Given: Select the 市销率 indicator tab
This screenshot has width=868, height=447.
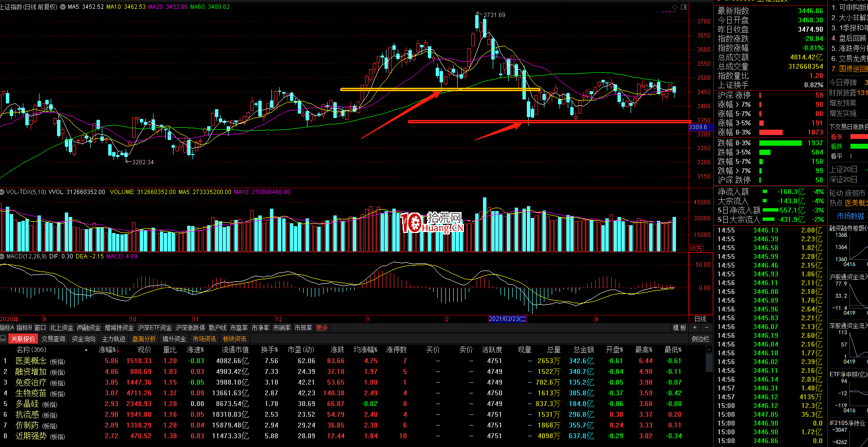Looking at the screenshot, I should coord(282,328).
